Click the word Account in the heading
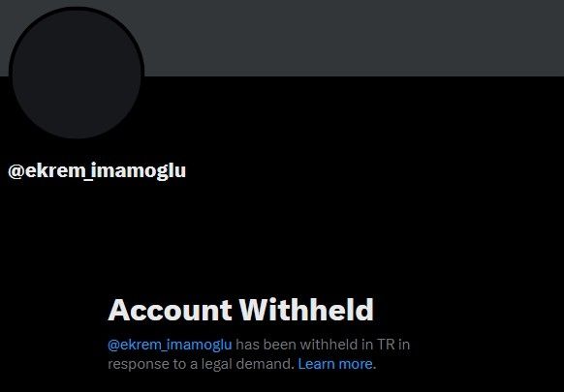Viewport: 564px width, 392px height. [170, 310]
